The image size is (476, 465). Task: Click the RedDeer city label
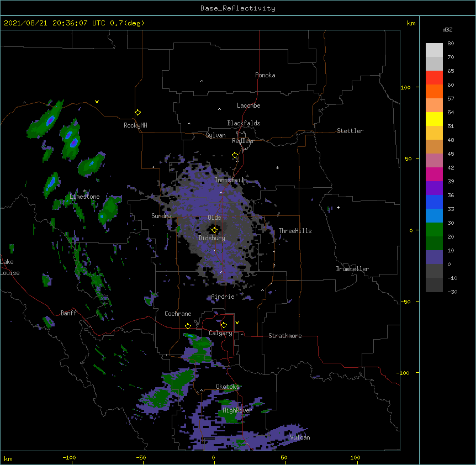243,141
